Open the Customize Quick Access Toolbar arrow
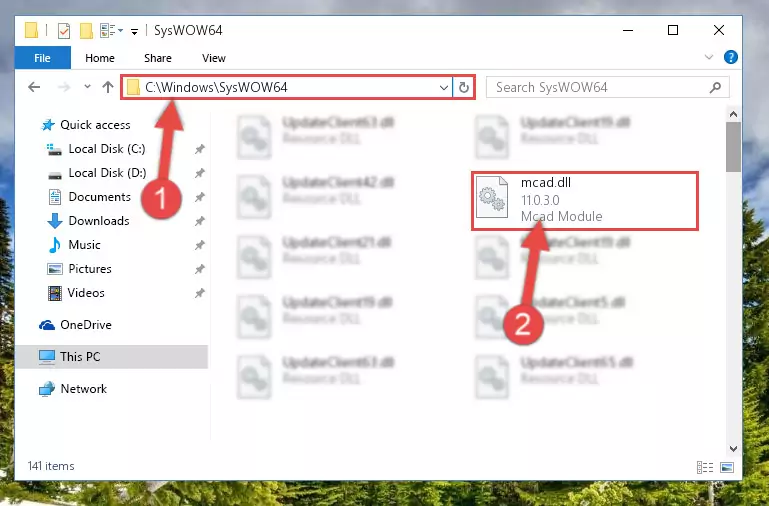 point(134,32)
